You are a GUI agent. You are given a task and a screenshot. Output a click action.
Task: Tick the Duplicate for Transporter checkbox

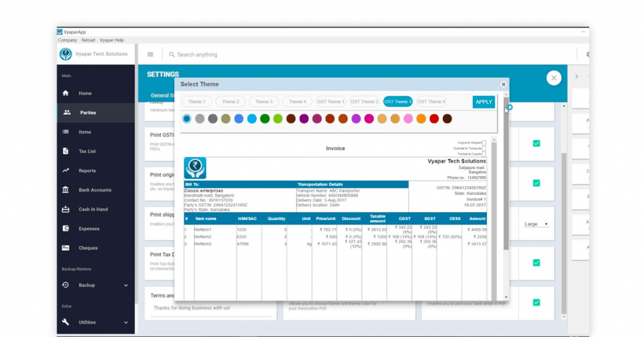[x=484, y=148]
